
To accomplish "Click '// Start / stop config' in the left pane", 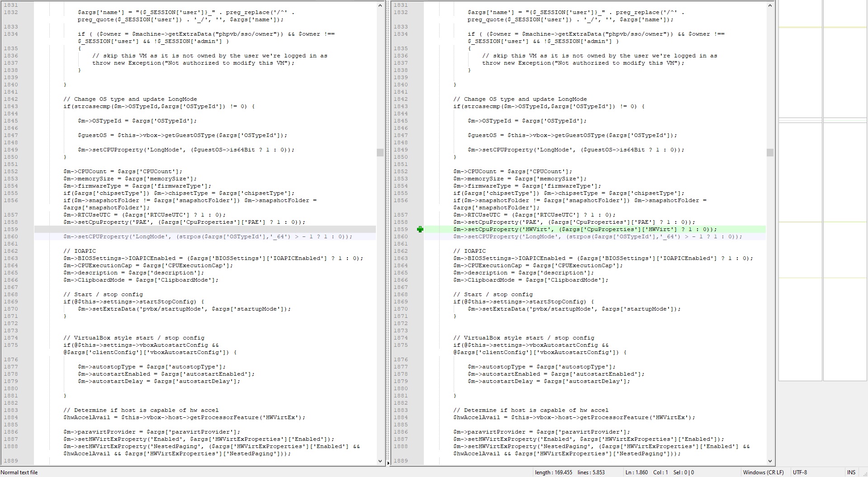I will click(103, 294).
